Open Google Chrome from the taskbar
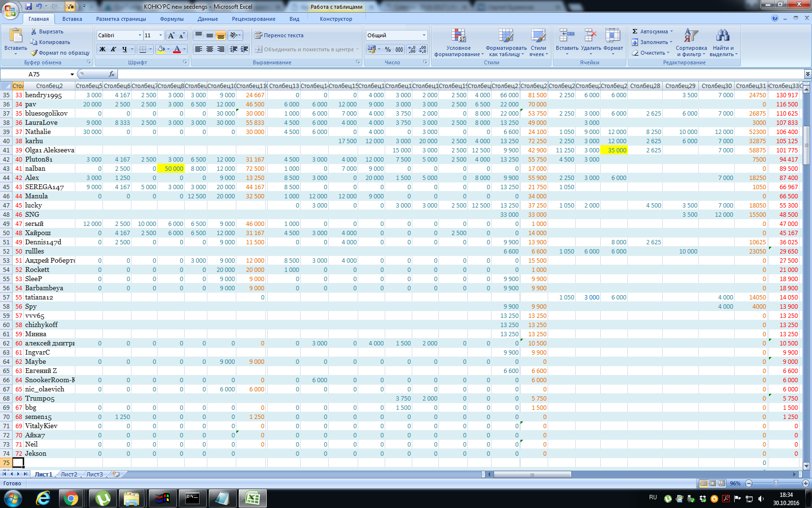This screenshot has height=508, width=812. click(x=71, y=498)
